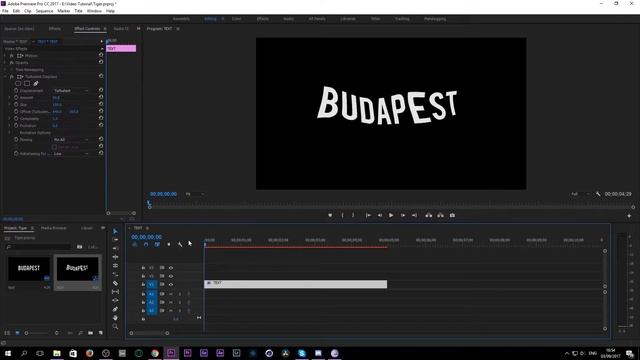This screenshot has height=360, width=640.
Task: Select the Selection tool in the timeline toolbar
Action: click(115, 231)
